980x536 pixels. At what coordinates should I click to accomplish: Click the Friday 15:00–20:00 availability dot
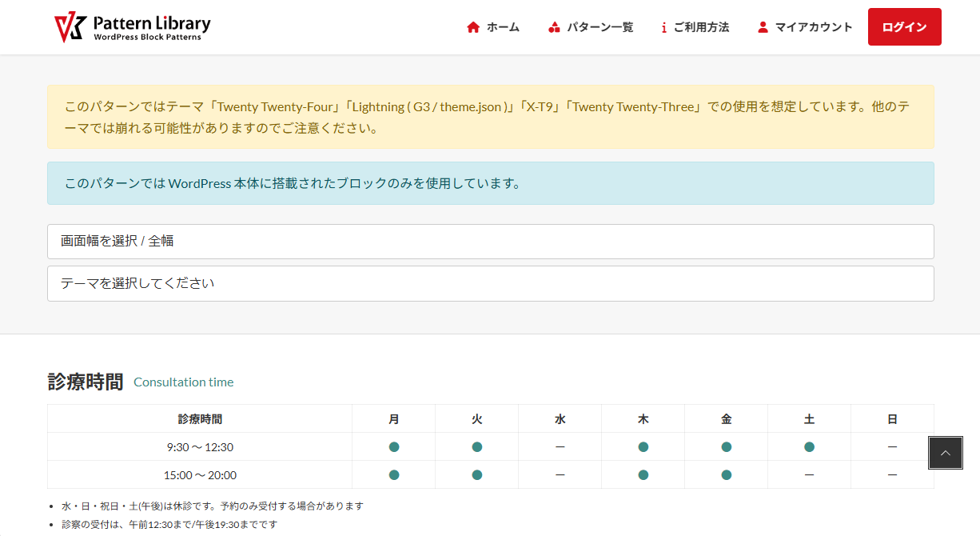tap(726, 474)
